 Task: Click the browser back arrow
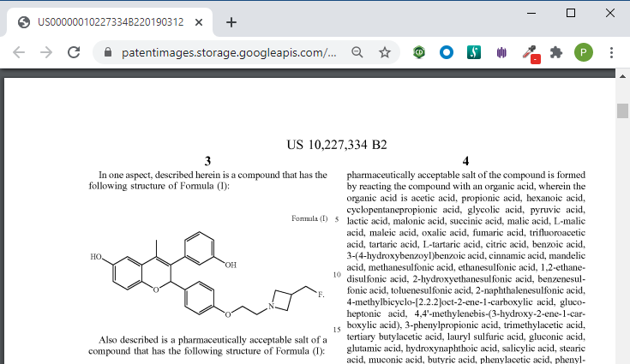pos(19,52)
